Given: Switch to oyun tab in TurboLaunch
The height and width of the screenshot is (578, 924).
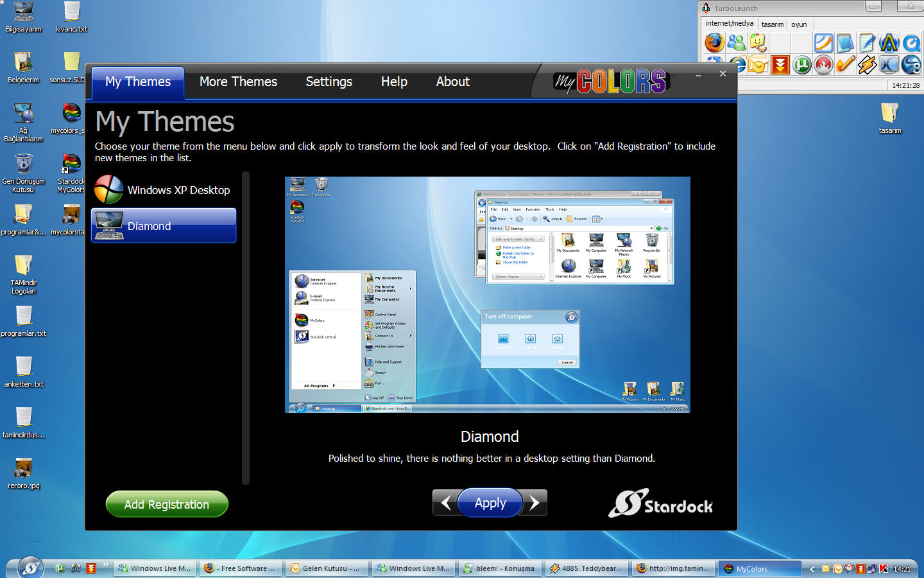Looking at the screenshot, I should (799, 24).
